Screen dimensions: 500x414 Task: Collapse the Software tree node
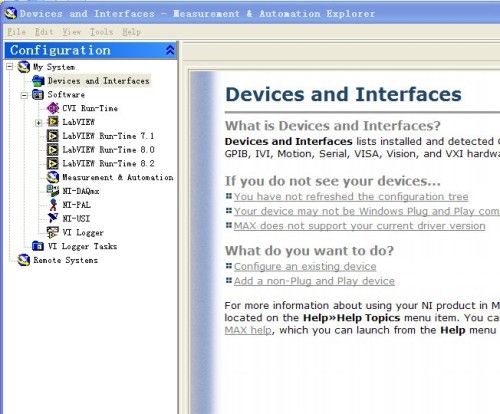pyautogui.click(x=24, y=95)
